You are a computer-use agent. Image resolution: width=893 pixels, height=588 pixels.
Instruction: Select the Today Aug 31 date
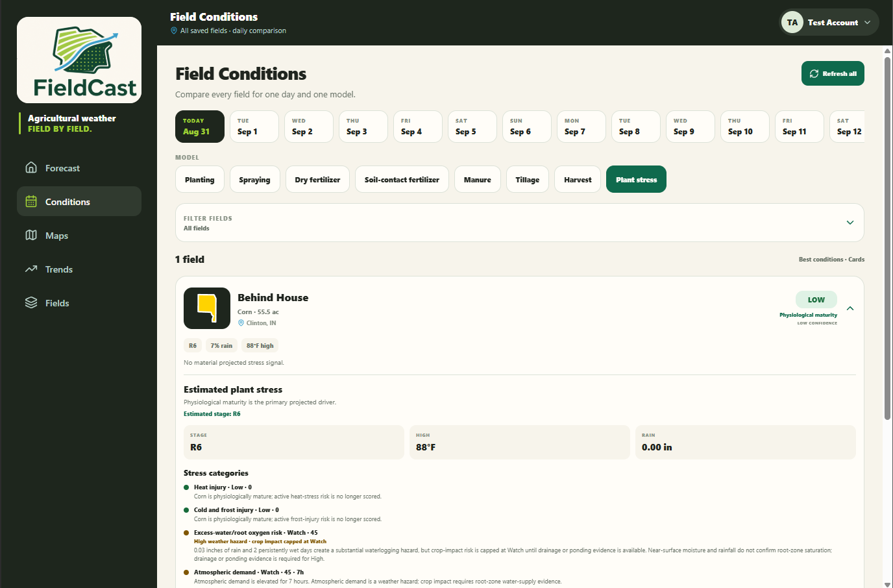(x=200, y=126)
